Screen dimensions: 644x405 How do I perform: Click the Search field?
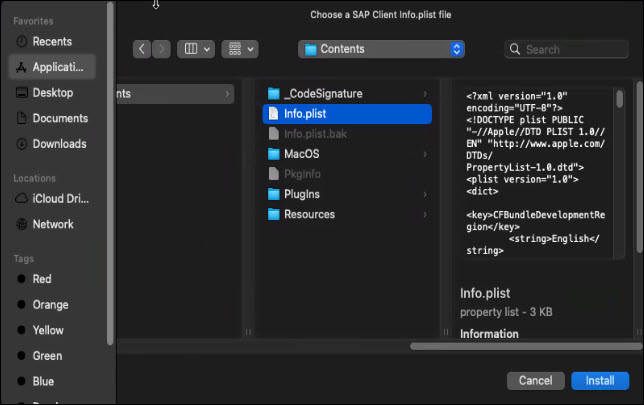tap(566, 50)
